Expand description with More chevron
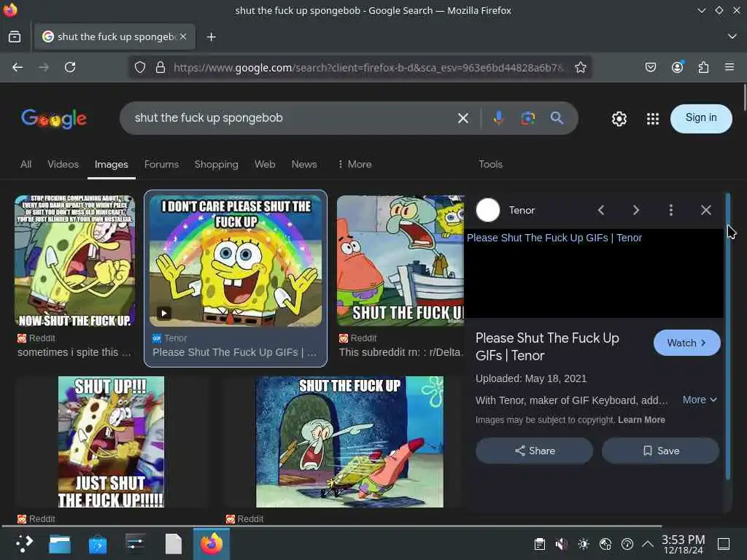 pyautogui.click(x=700, y=400)
